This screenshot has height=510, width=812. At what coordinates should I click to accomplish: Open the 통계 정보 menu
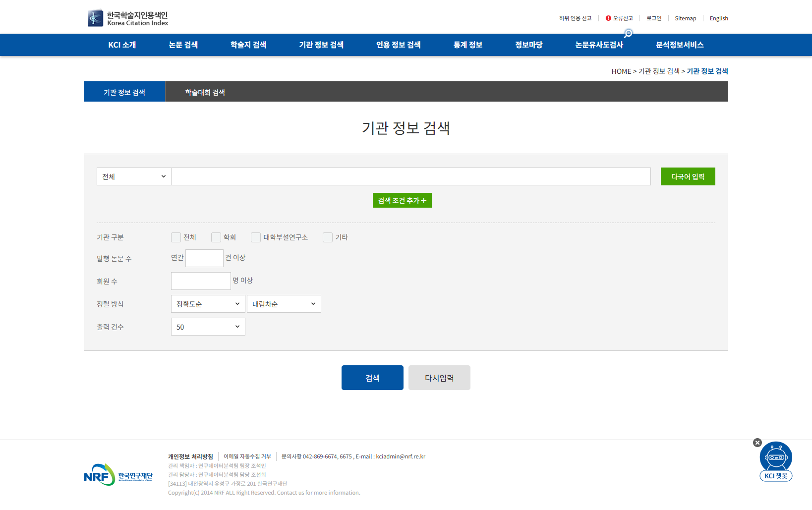coord(467,45)
